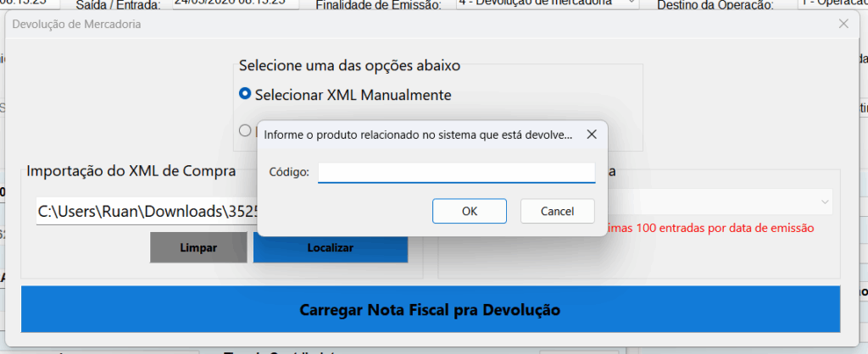Close the product code prompt dialog
The image size is (868, 354).
click(x=592, y=134)
